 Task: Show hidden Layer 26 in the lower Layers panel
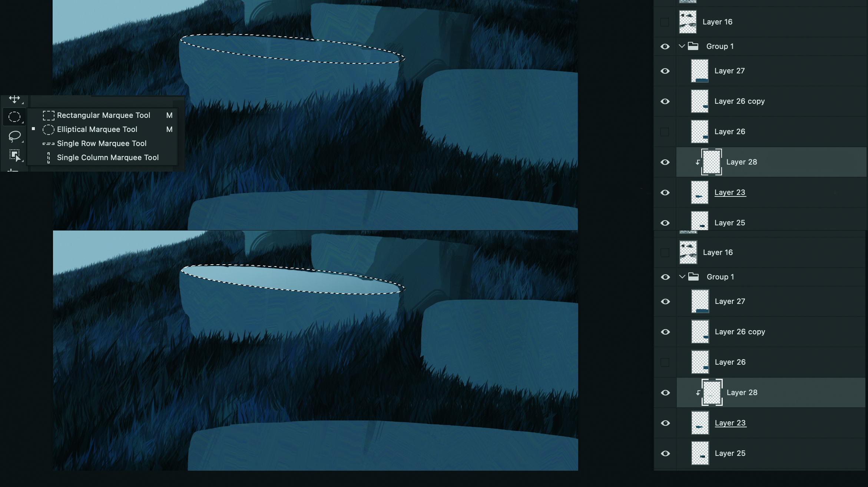[665, 362]
